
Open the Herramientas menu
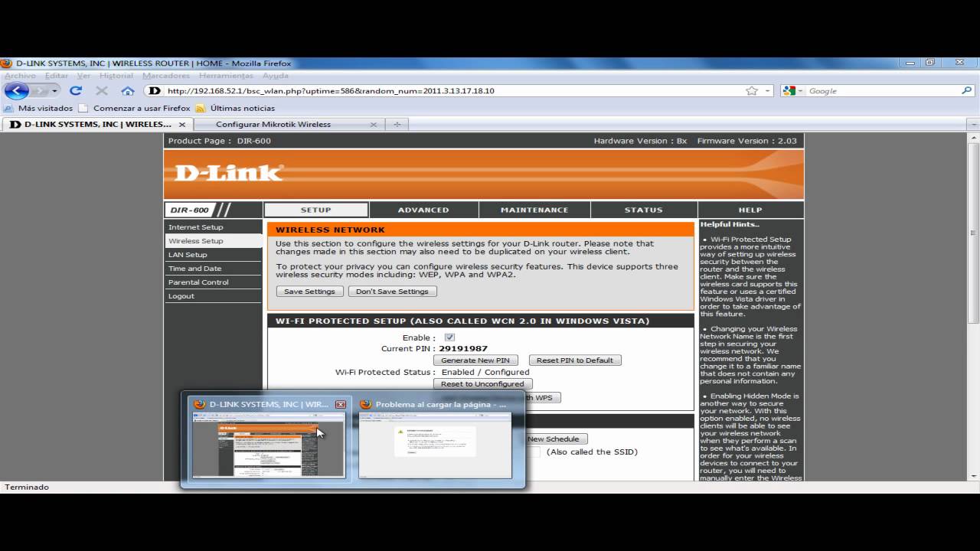point(226,76)
